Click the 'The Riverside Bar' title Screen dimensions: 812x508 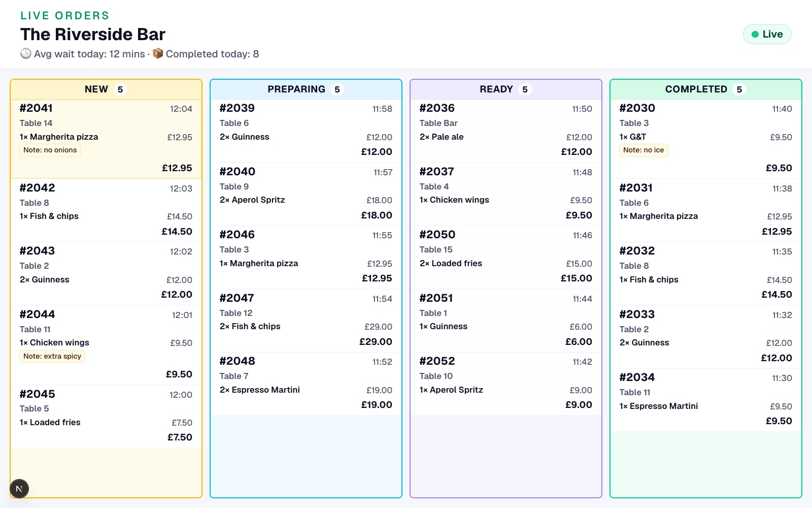click(x=93, y=34)
